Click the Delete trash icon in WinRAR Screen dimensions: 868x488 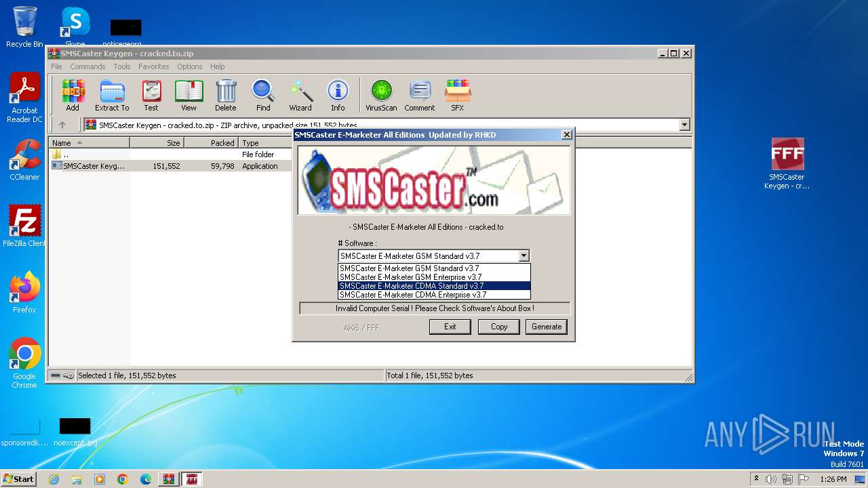click(x=226, y=95)
